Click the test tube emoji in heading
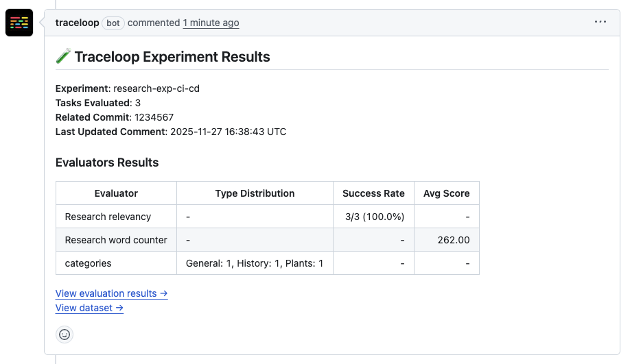Image resolution: width=630 pixels, height=364 pixels. click(x=63, y=57)
